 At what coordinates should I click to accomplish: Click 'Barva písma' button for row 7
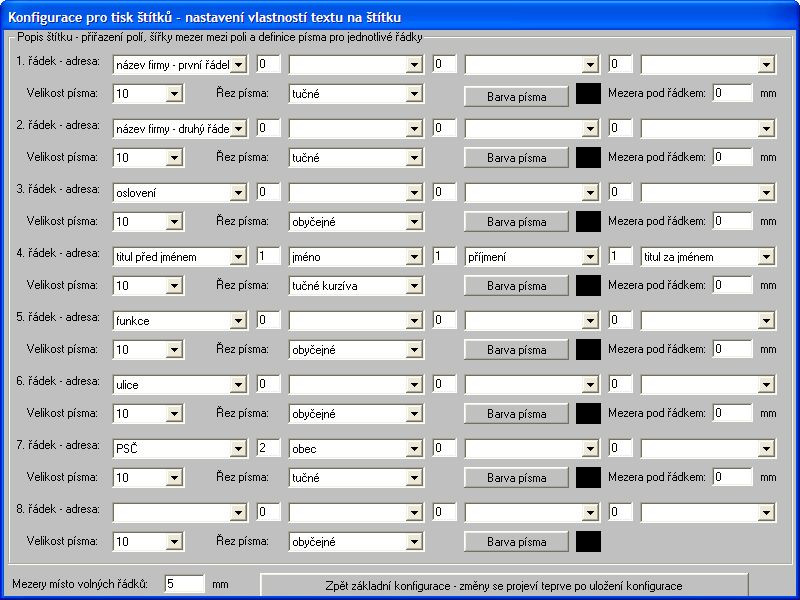[516, 478]
